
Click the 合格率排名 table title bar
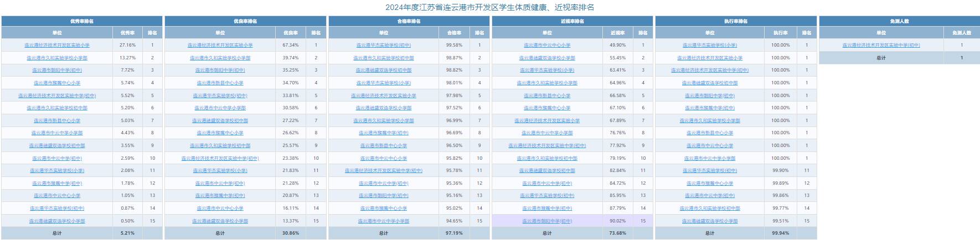[409, 21]
